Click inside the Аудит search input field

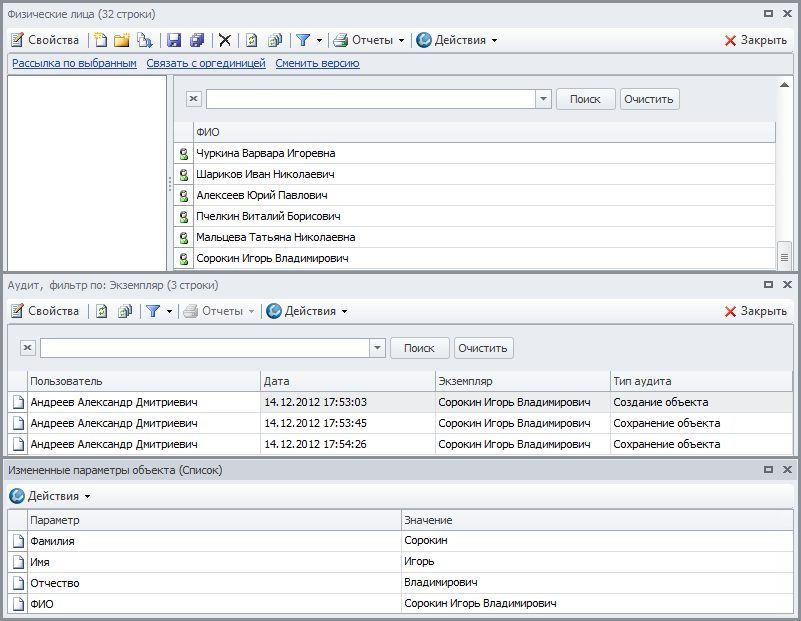point(204,348)
